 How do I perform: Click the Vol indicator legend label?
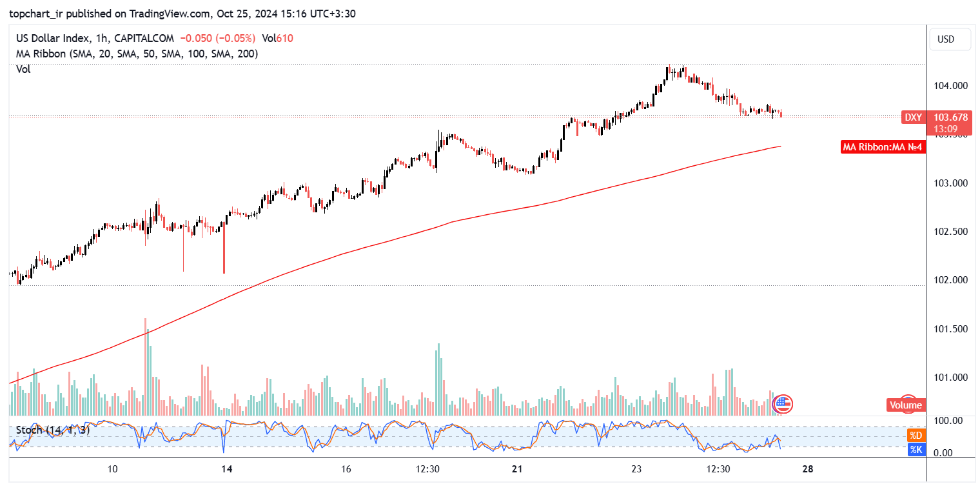[23, 69]
